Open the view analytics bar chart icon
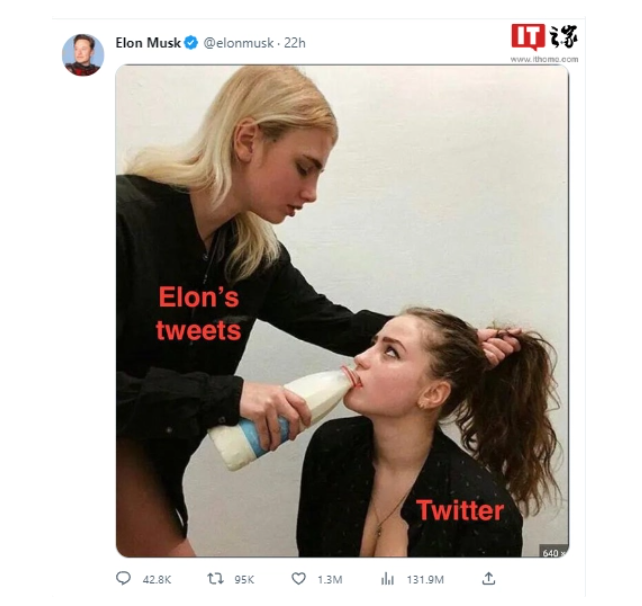 (x=387, y=579)
